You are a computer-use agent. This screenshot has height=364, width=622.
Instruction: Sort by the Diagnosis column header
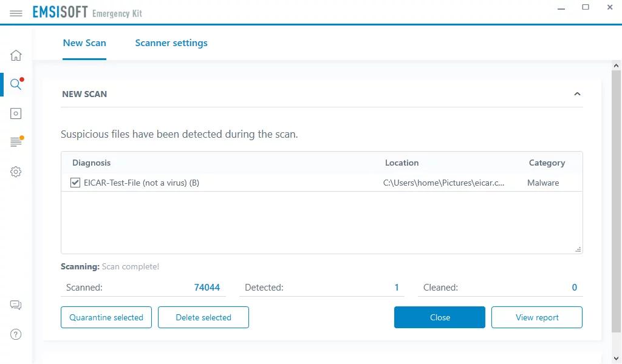[91, 163]
